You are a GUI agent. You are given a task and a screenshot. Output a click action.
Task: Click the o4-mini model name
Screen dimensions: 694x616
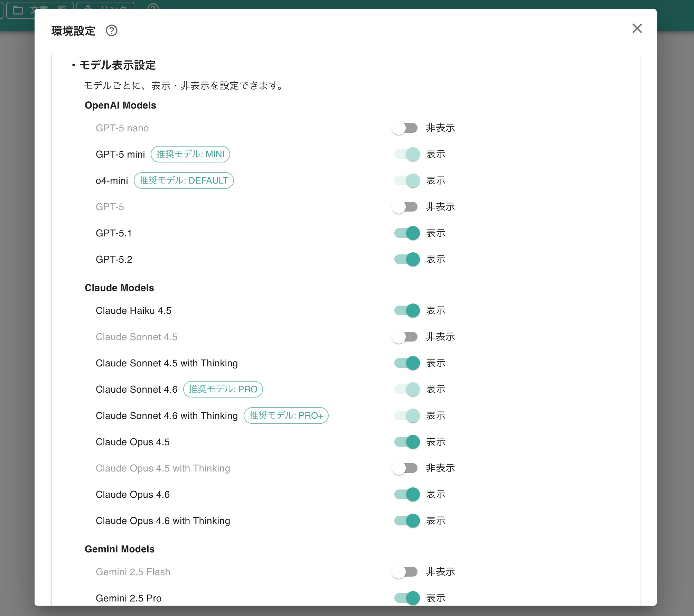tap(112, 181)
